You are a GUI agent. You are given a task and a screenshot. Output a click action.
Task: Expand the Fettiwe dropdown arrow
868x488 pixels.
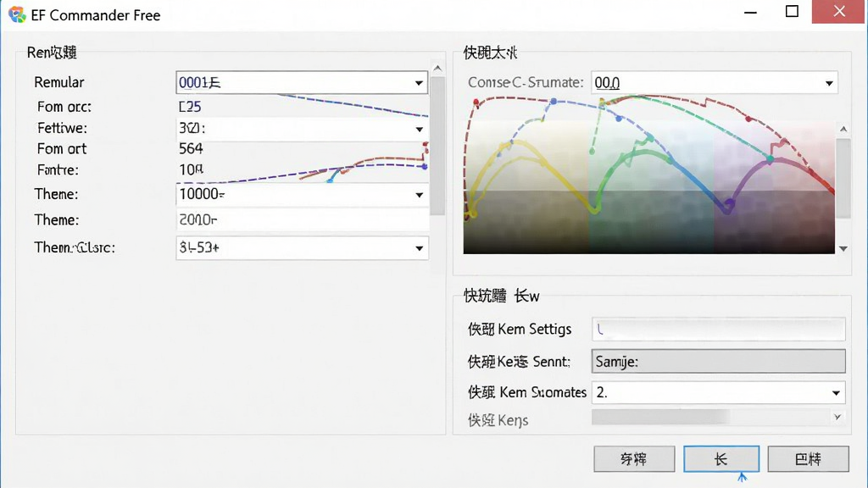(x=419, y=129)
